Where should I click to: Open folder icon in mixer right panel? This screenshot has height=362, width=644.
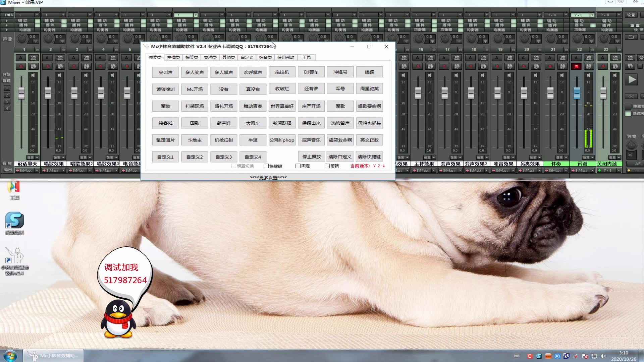click(x=631, y=37)
